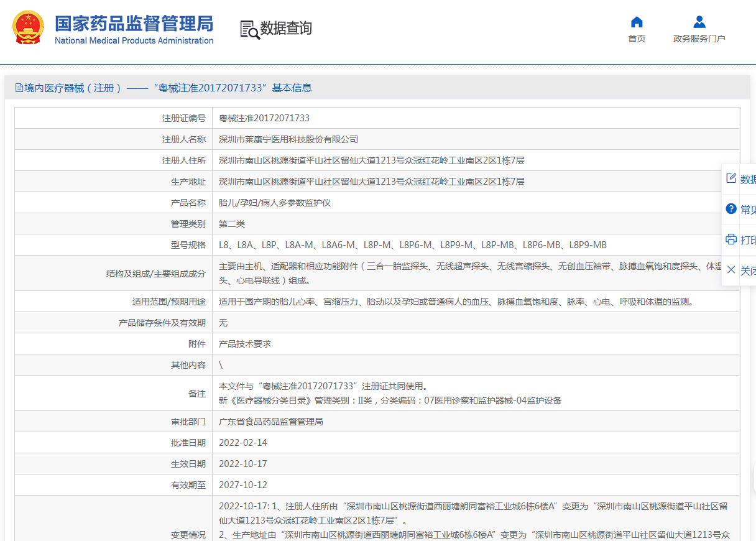Viewport: 756px width, 541px height.
Task: Select the approval date 2022-02-14
Action: (243, 443)
